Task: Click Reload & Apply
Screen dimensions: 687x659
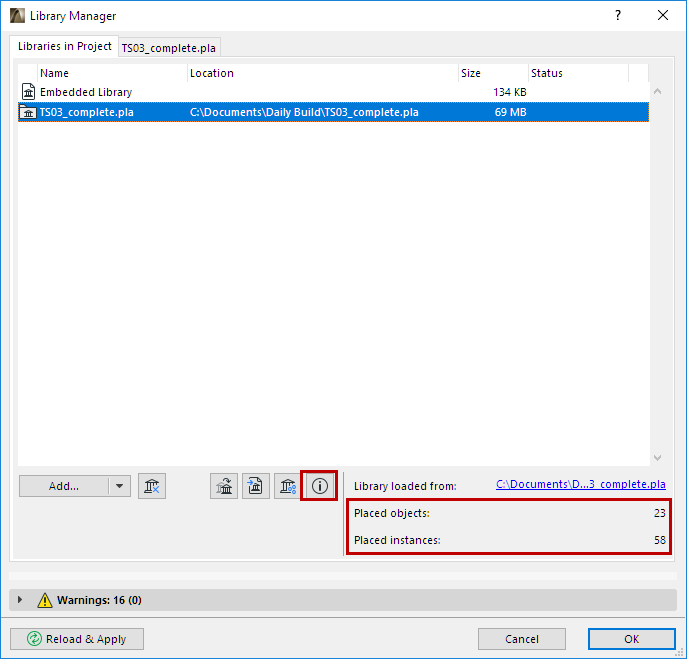Action: (x=77, y=639)
